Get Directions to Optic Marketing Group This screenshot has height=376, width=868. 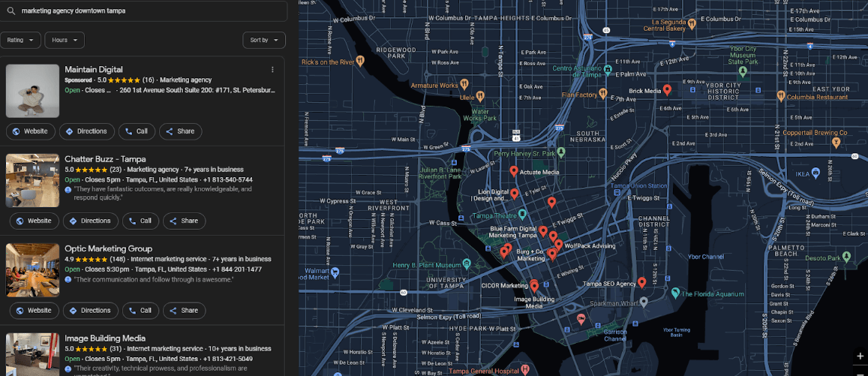click(x=91, y=311)
